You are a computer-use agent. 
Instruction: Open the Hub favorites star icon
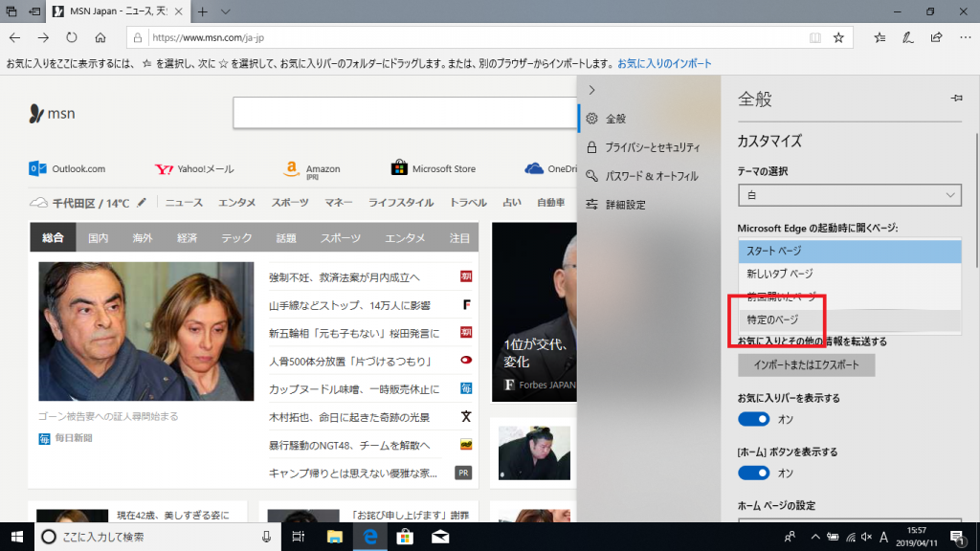click(x=879, y=35)
